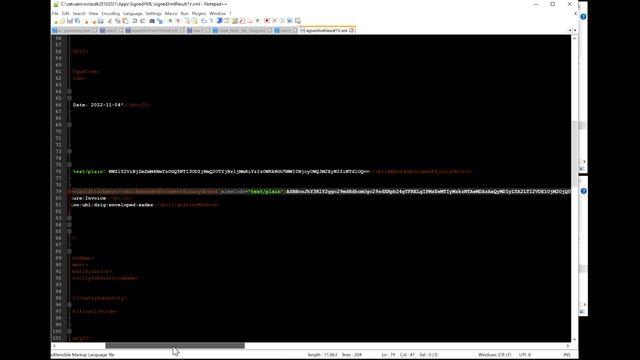
Task: Toggle synchronize horizontal scrolling icon
Action: [193, 21]
